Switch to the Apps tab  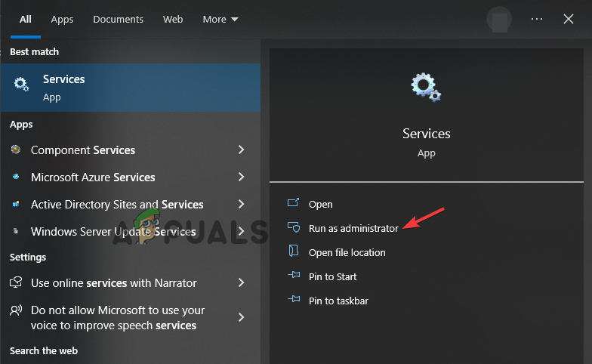click(x=62, y=20)
